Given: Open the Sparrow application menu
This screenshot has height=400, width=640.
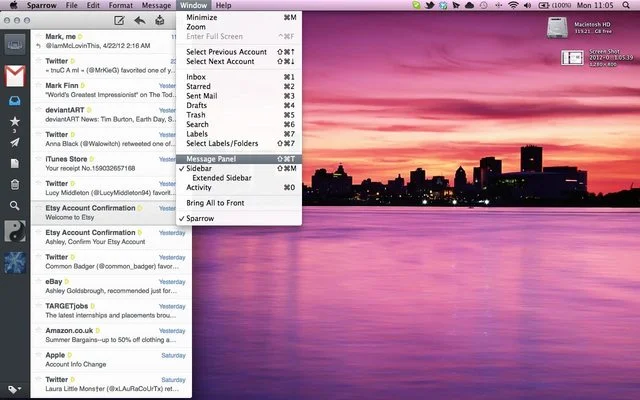Looking at the screenshot, I should (x=42, y=5).
